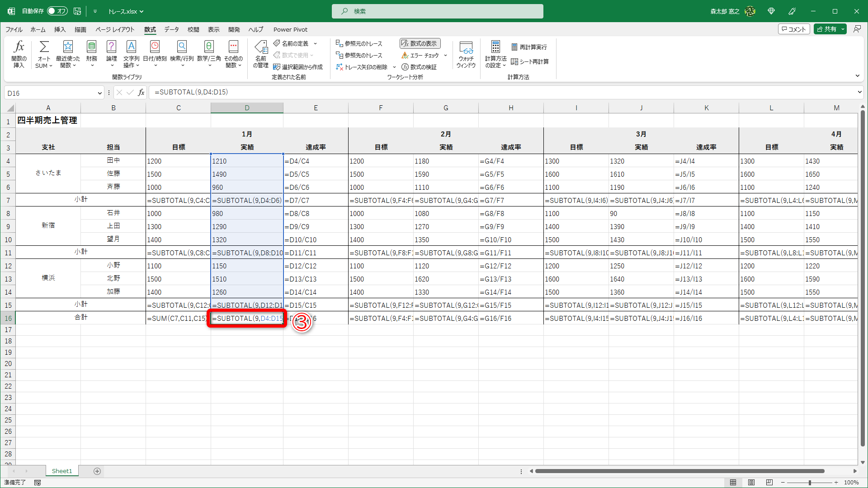Switch to Page Layout view in status bar
The image size is (868, 488).
click(x=751, y=483)
